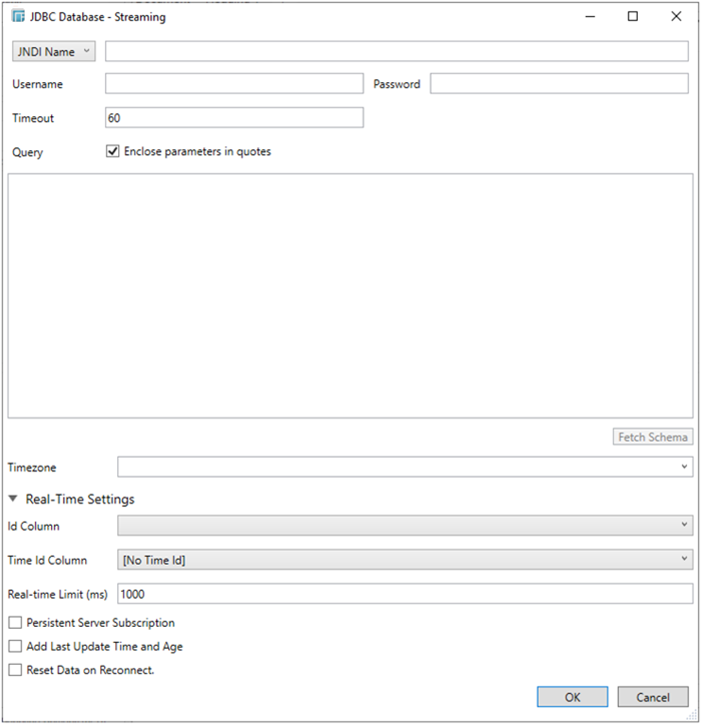
Task: Focus the Username input field
Action: pos(233,84)
